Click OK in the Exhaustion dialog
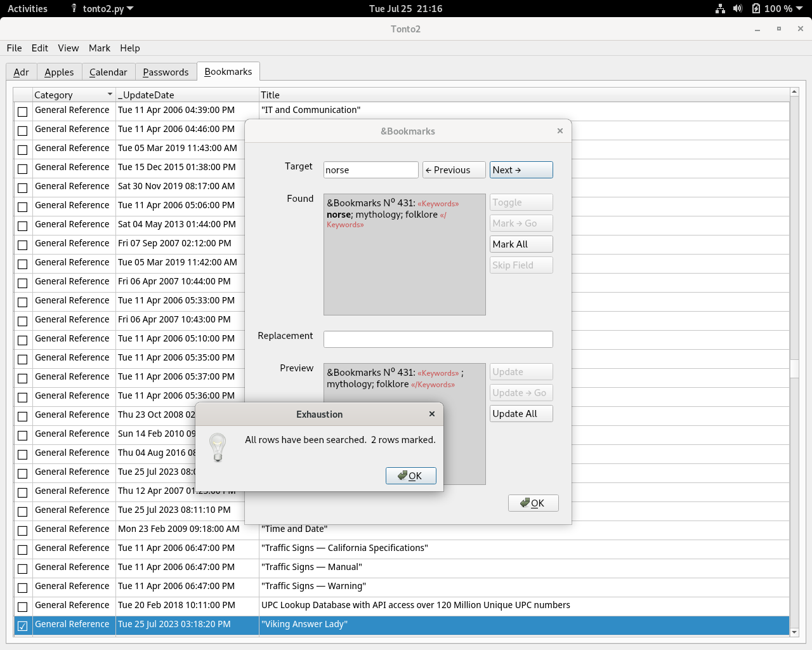Viewport: 812px width, 650px height. click(410, 475)
